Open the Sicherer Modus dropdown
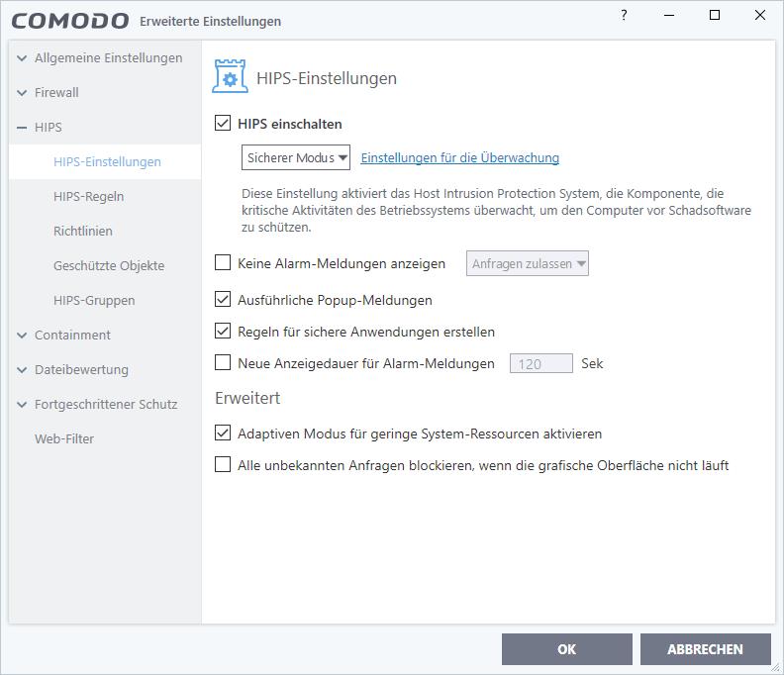Viewport: 784px width, 675px height. pyautogui.click(x=296, y=157)
